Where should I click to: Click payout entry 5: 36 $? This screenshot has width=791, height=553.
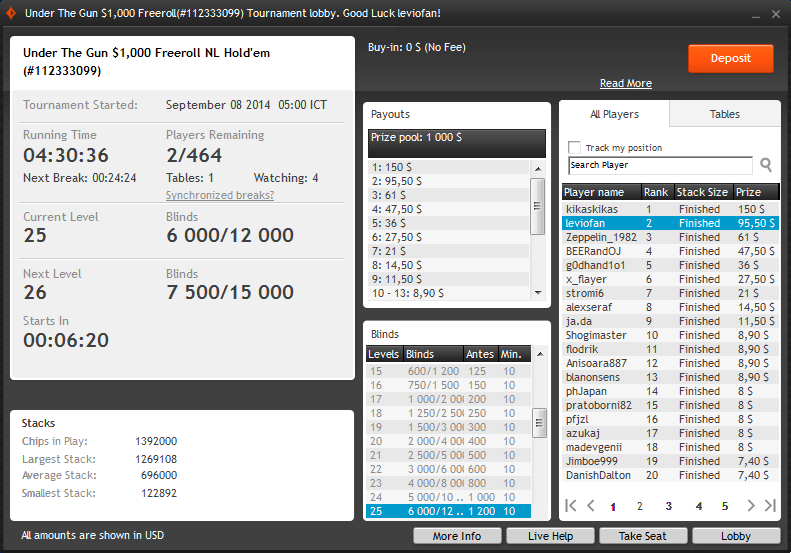448,223
